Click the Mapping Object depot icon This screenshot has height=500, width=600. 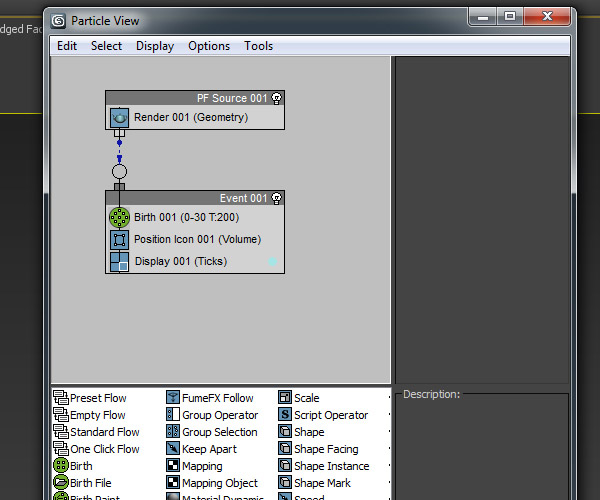coord(173,482)
